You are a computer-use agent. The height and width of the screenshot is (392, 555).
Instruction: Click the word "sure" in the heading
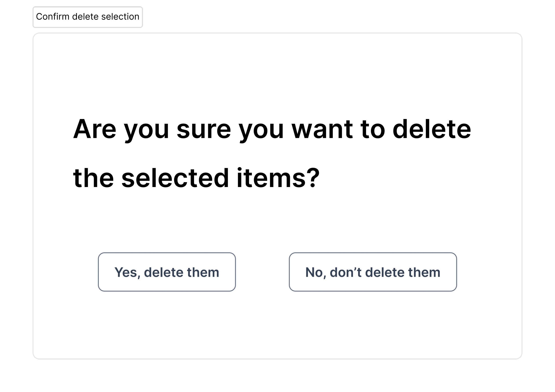click(x=204, y=131)
